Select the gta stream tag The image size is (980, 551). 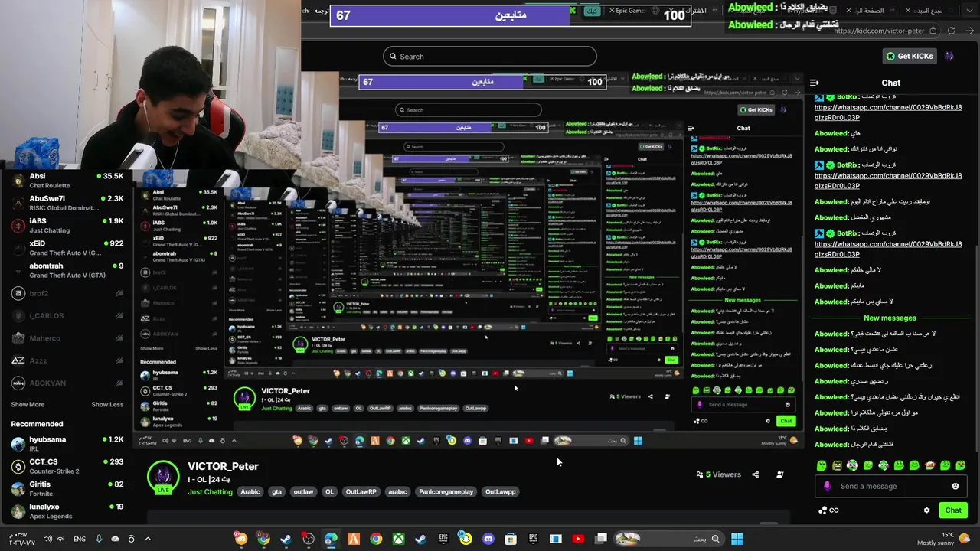tap(276, 491)
